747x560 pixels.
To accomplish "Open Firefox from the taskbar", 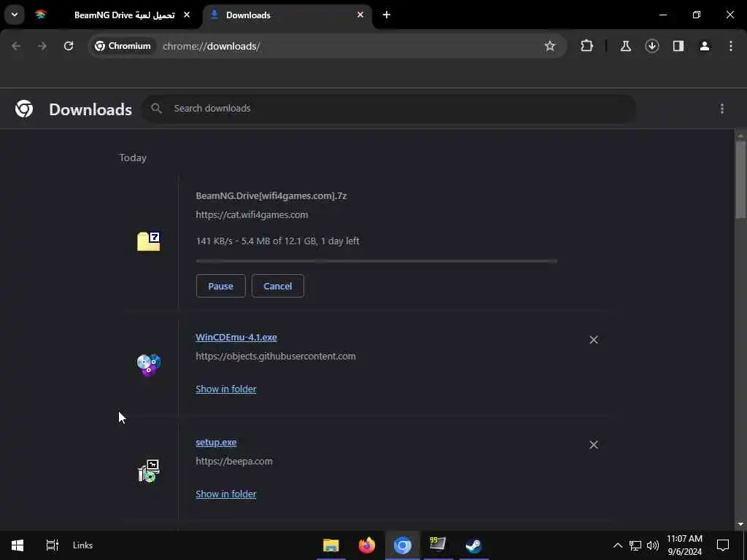I will click(x=366, y=545).
